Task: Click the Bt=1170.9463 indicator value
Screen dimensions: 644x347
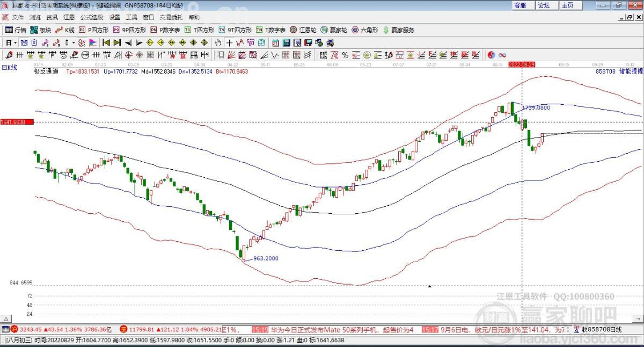Action: pyautogui.click(x=232, y=71)
